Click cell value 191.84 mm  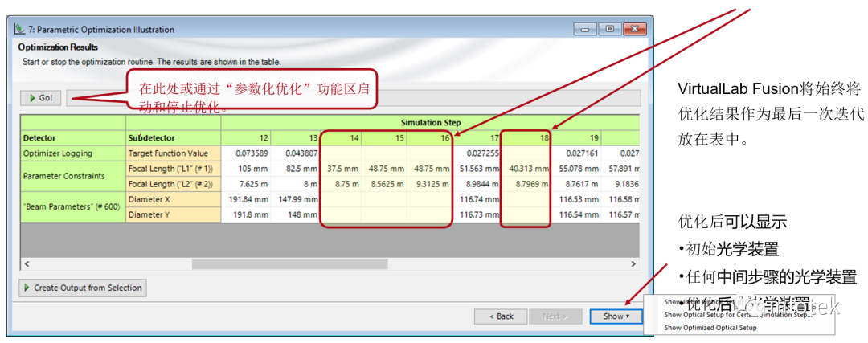coord(246,199)
